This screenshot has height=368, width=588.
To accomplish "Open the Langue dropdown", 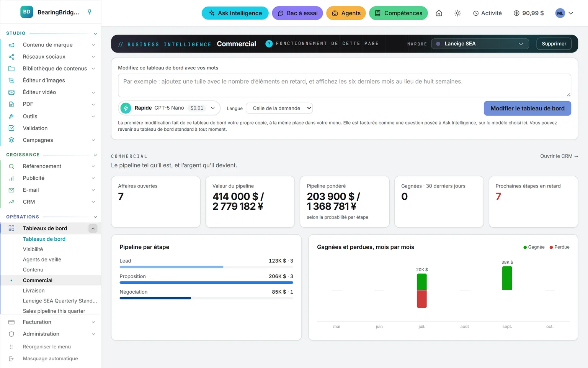I will [279, 108].
